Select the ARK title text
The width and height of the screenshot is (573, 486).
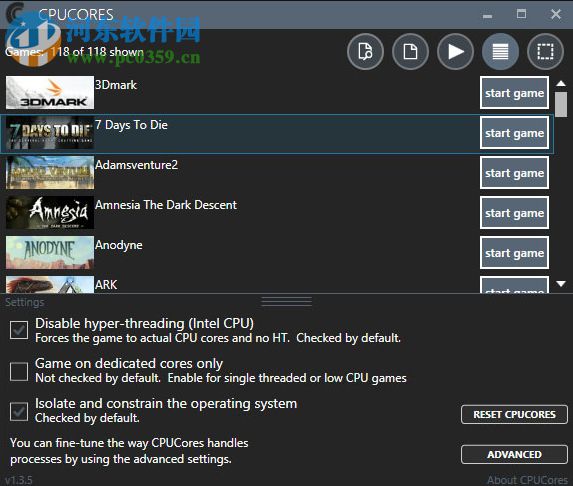(x=106, y=285)
